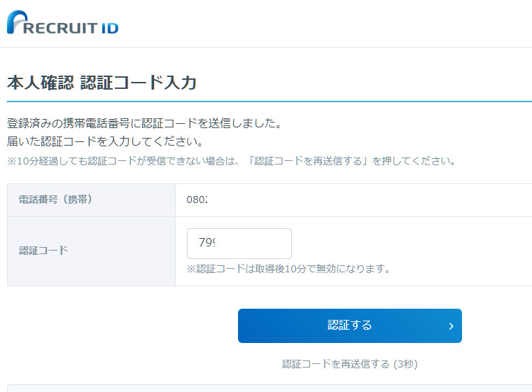Click the 電話番号（携帯） label cell

55,200
